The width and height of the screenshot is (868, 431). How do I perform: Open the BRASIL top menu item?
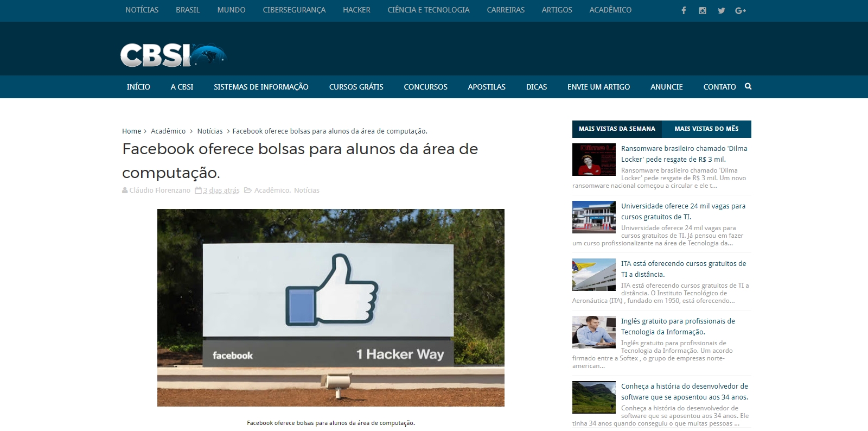(x=188, y=10)
